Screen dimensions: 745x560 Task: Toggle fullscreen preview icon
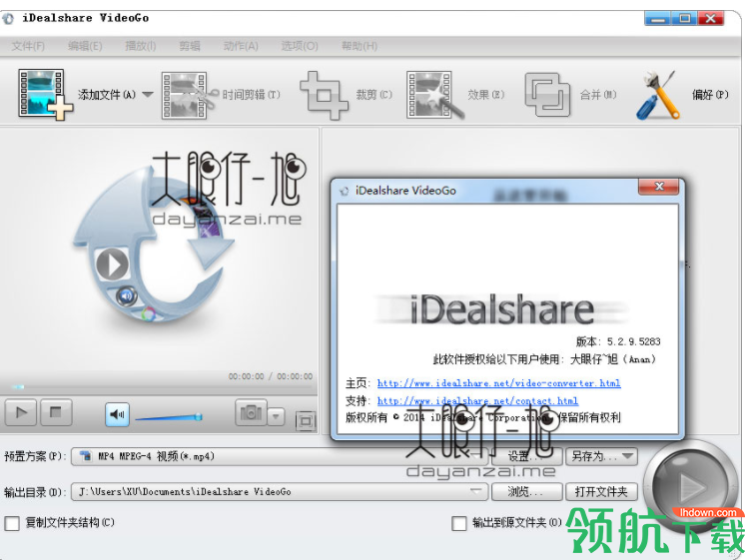point(306,421)
